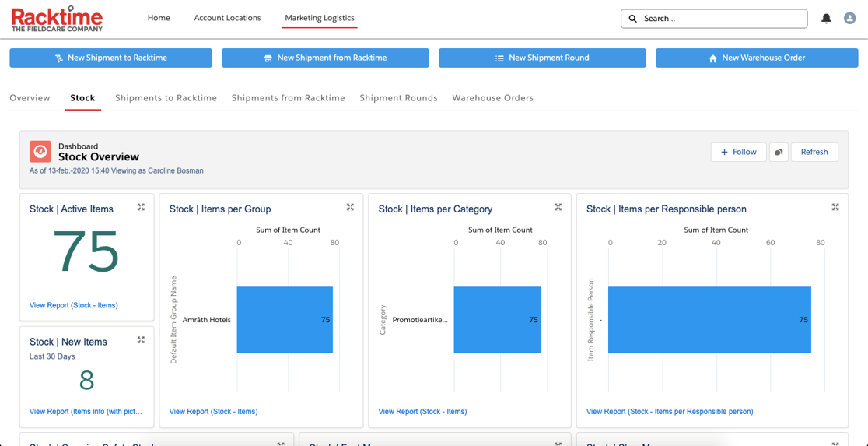Go to Home in the navigation
868x446 pixels.
pos(159,18)
